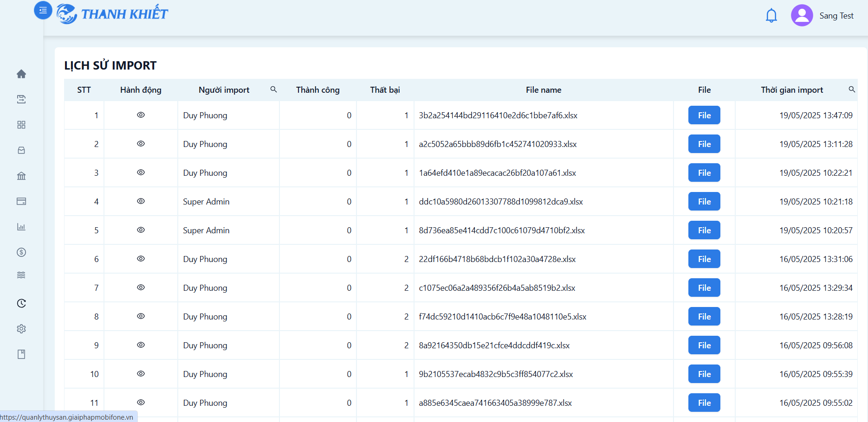This screenshot has width=868, height=422.
Task: Open the bank building sidebar icon
Action: tap(21, 176)
